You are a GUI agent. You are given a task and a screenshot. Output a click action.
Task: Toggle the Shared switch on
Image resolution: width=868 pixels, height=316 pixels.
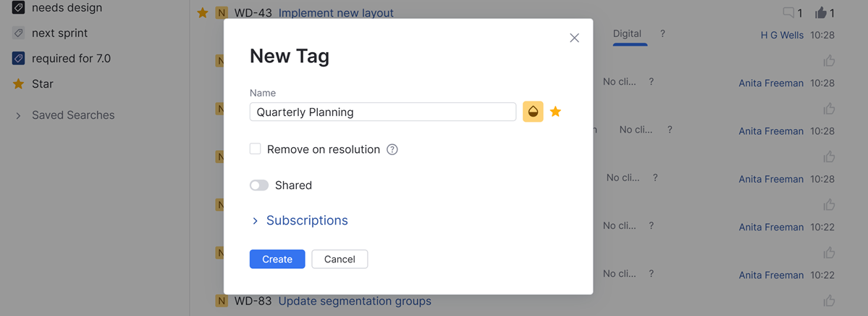[259, 186]
